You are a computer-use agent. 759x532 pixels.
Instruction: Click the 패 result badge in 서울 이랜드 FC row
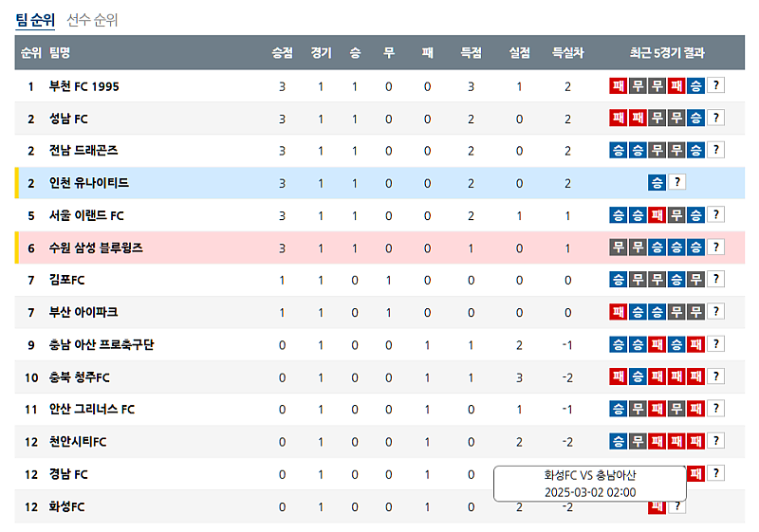[x=657, y=215]
